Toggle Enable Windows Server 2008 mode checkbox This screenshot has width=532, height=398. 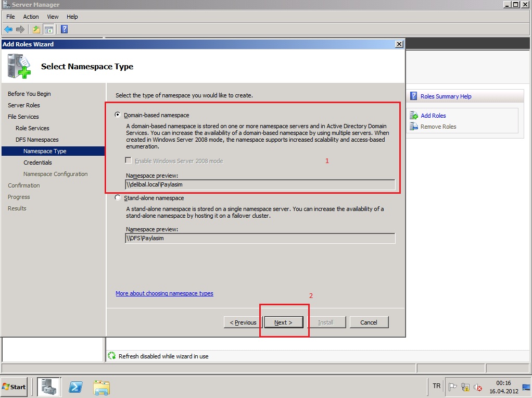pos(129,161)
